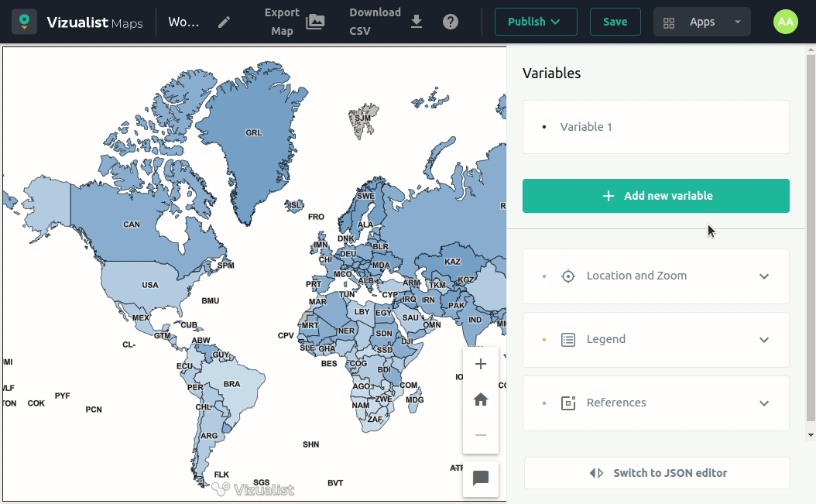
Task: Expand the Legend section
Action: (656, 340)
